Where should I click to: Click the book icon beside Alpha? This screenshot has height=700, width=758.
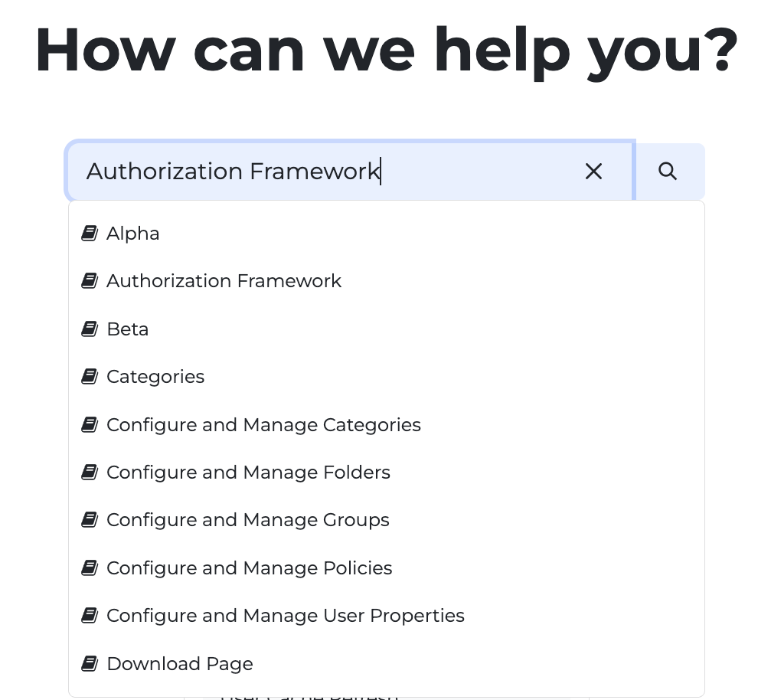click(90, 234)
